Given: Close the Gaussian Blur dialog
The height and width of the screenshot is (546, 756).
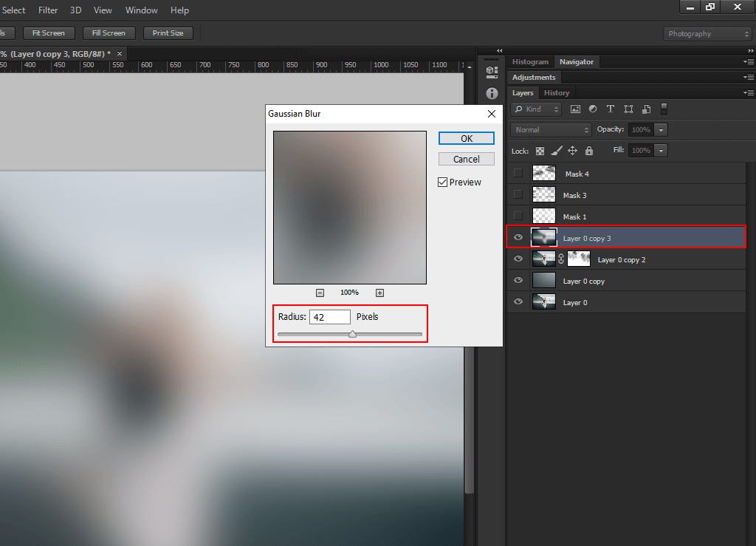Looking at the screenshot, I should [x=491, y=114].
